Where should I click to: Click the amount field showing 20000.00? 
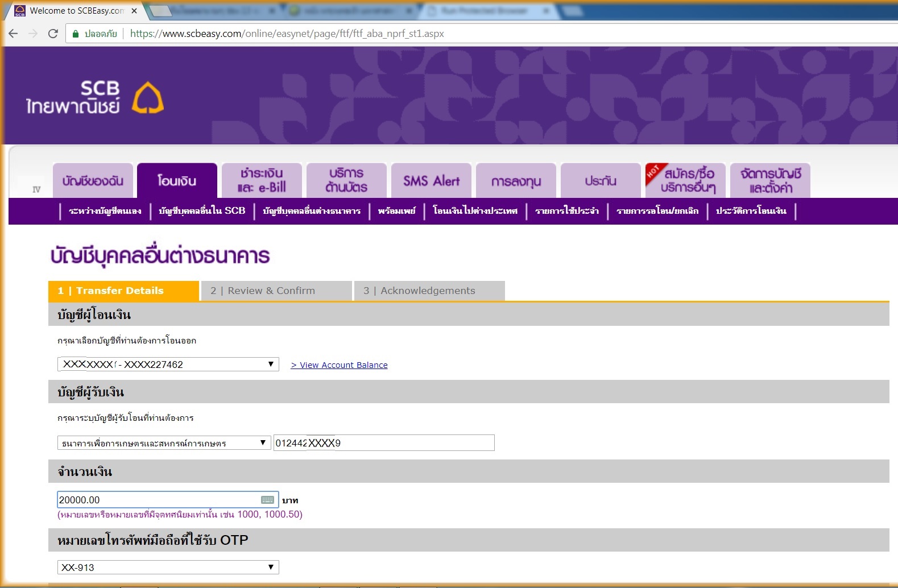(168, 500)
